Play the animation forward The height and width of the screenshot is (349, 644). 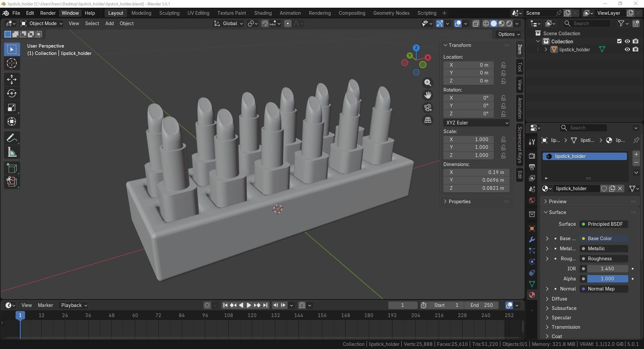coord(249,305)
